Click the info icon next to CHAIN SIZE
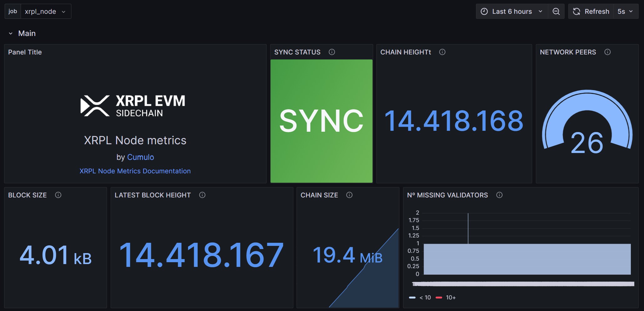 click(x=350, y=195)
